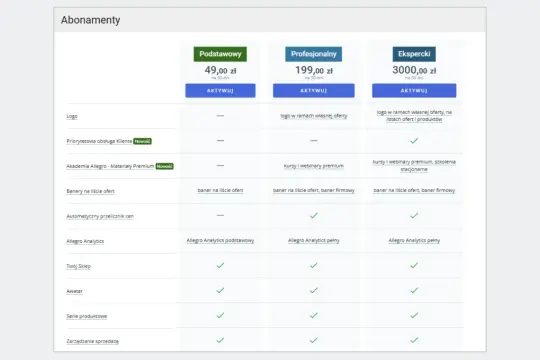Click Ekspercki checkmark for Serie produktowe
The image size is (540, 360).
[x=414, y=315]
